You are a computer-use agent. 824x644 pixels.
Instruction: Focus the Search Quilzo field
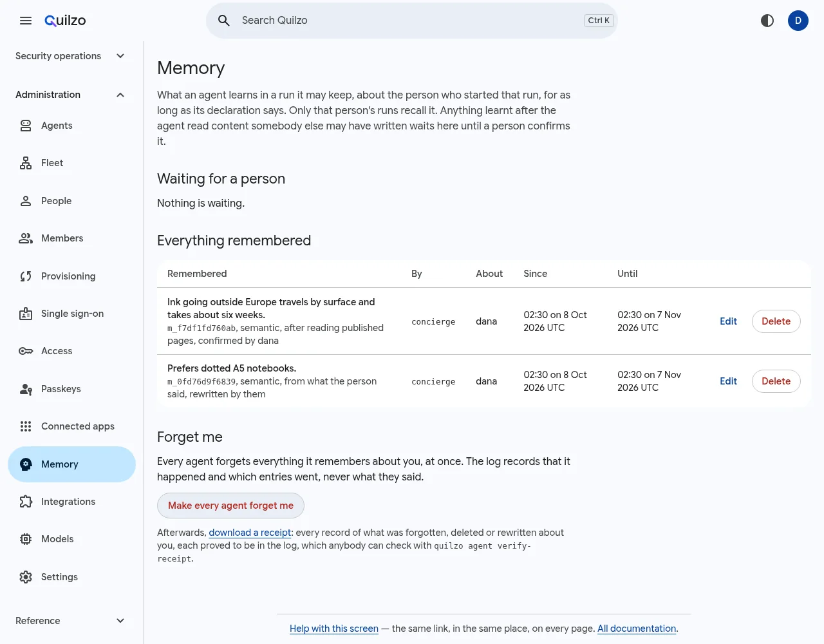[412, 21]
